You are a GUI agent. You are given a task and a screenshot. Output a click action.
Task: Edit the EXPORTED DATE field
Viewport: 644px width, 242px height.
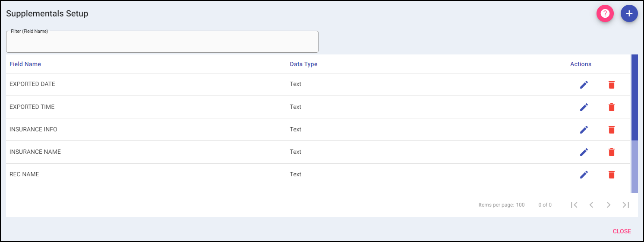coord(584,85)
